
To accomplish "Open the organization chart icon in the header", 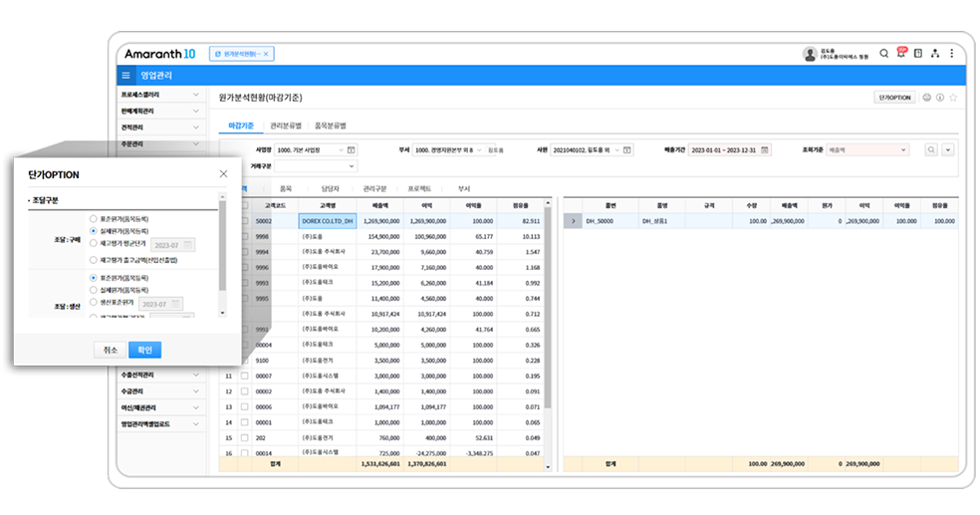I will pos(935,54).
